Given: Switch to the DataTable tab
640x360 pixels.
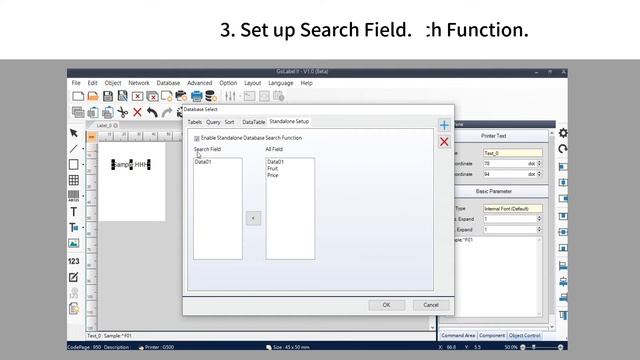Looking at the screenshot, I should 253,122.
